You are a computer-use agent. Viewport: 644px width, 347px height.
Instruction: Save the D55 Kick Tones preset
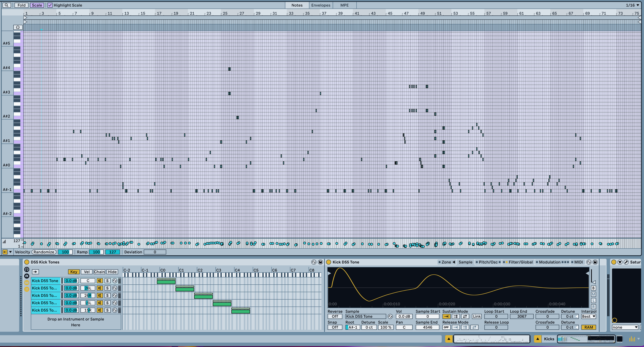click(320, 262)
